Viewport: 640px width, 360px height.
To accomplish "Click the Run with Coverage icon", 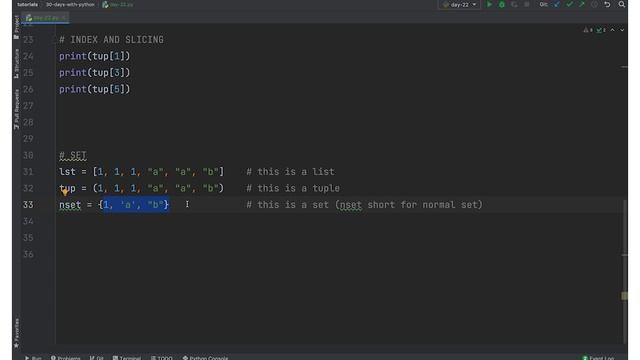I will point(514,4).
